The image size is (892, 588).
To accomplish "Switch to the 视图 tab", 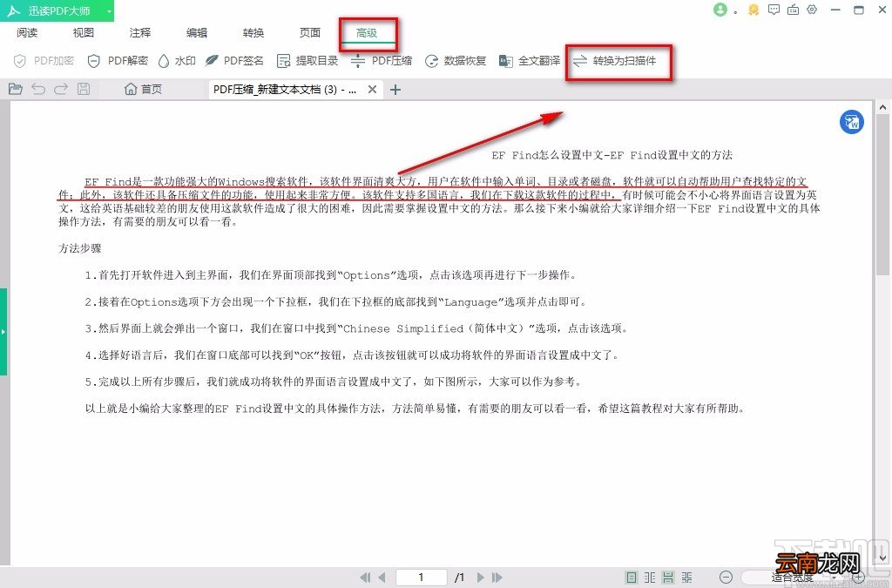I will click(83, 32).
